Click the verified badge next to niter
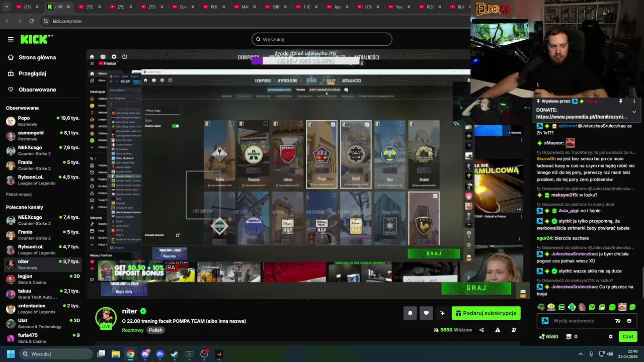 tap(143, 311)
